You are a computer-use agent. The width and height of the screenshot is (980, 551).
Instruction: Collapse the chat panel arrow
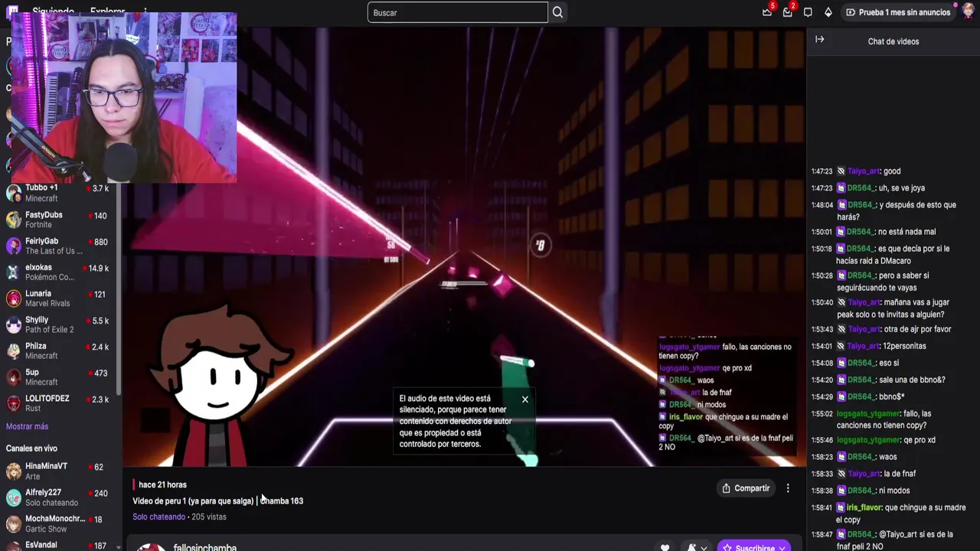tap(820, 40)
